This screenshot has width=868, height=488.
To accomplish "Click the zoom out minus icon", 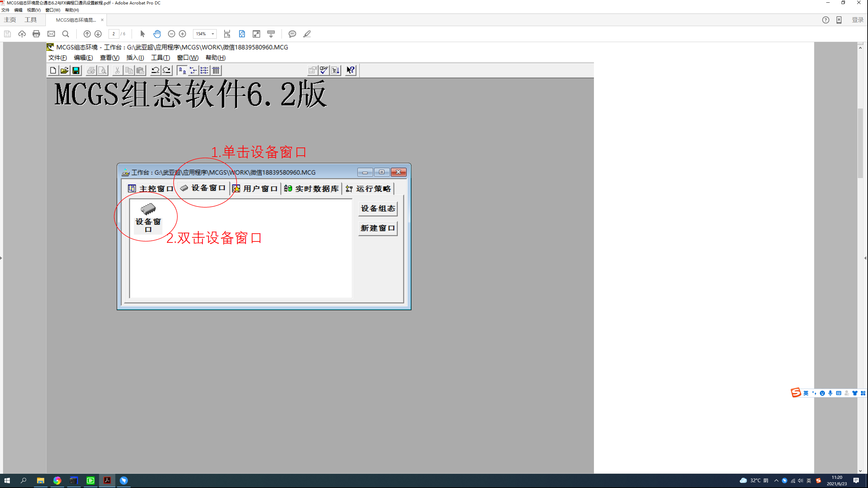I will tap(172, 34).
